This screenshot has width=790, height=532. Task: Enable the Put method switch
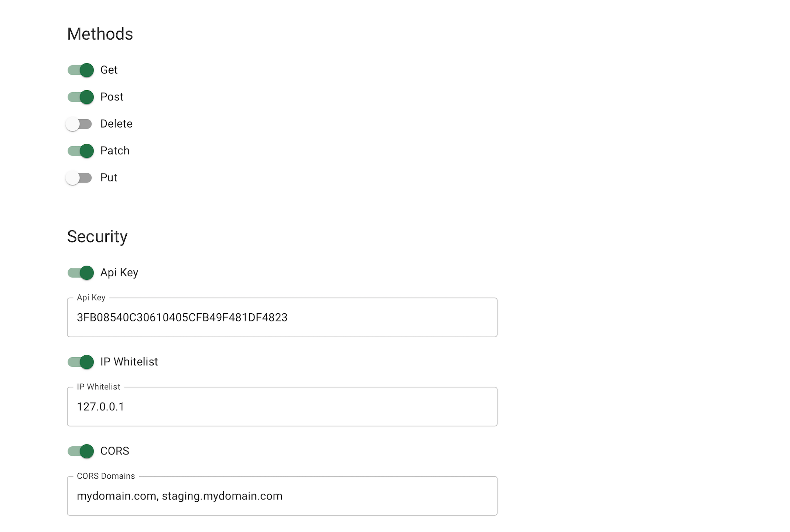click(x=79, y=178)
